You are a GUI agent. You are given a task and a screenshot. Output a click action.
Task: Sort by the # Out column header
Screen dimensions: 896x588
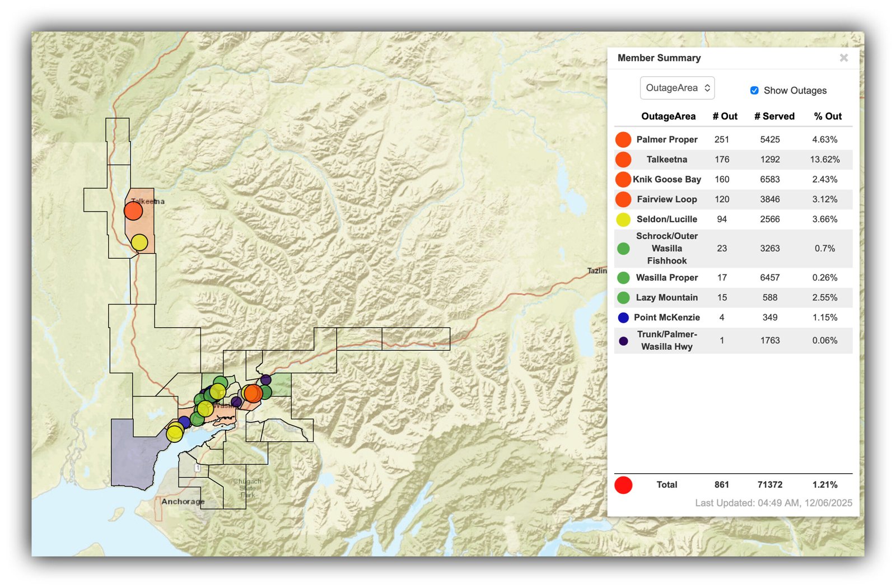coord(725,116)
